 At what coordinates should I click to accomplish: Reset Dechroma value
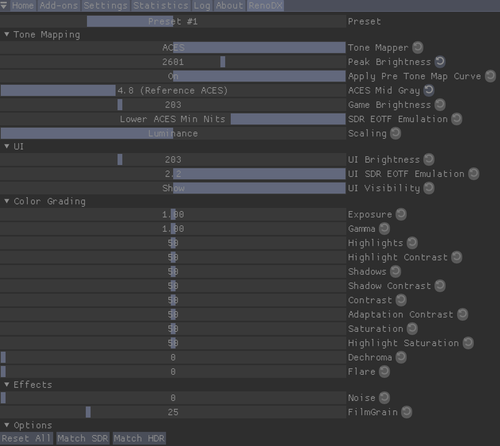tap(401, 357)
